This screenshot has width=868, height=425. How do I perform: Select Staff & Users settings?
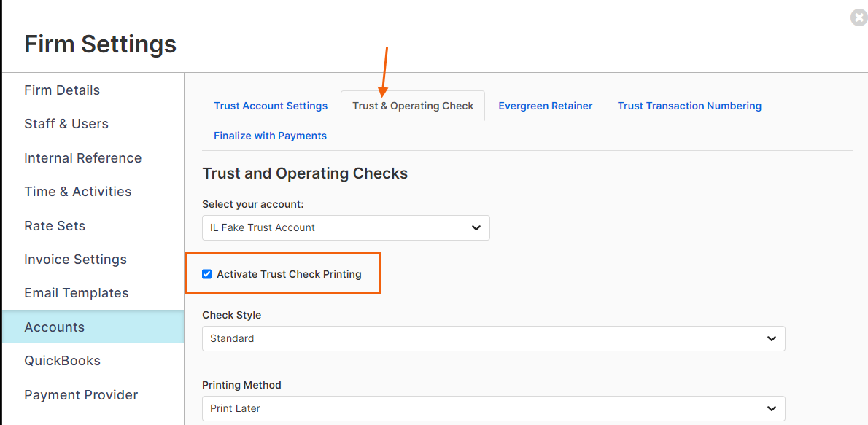point(66,124)
